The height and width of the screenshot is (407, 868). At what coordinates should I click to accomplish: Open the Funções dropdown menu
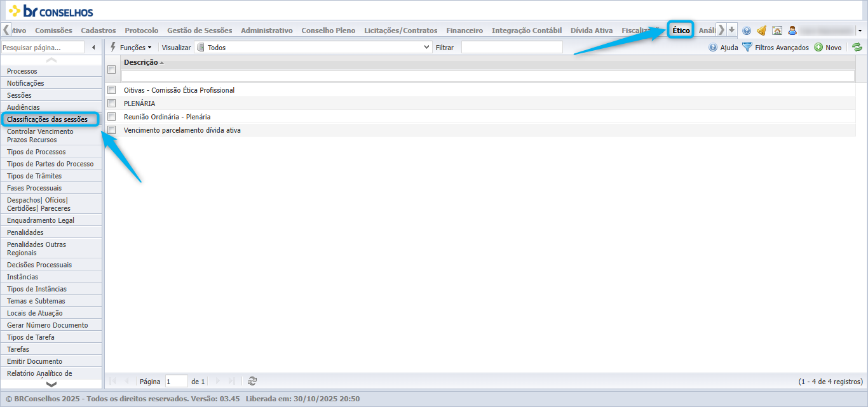(131, 48)
